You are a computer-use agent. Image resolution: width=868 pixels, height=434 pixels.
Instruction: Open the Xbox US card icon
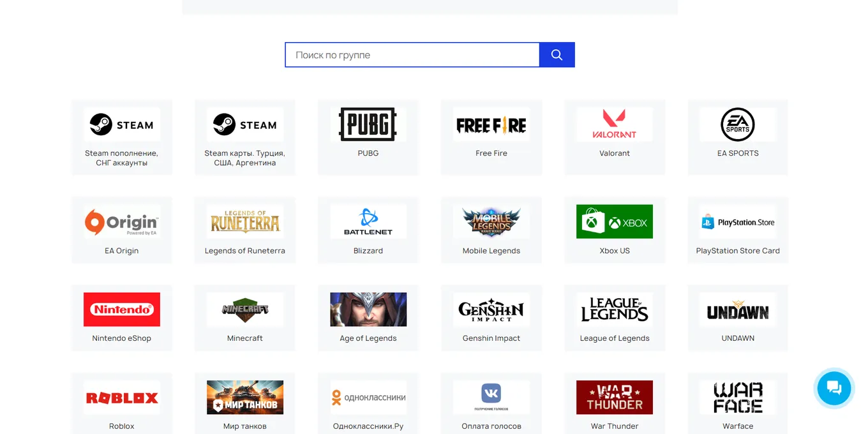click(615, 222)
